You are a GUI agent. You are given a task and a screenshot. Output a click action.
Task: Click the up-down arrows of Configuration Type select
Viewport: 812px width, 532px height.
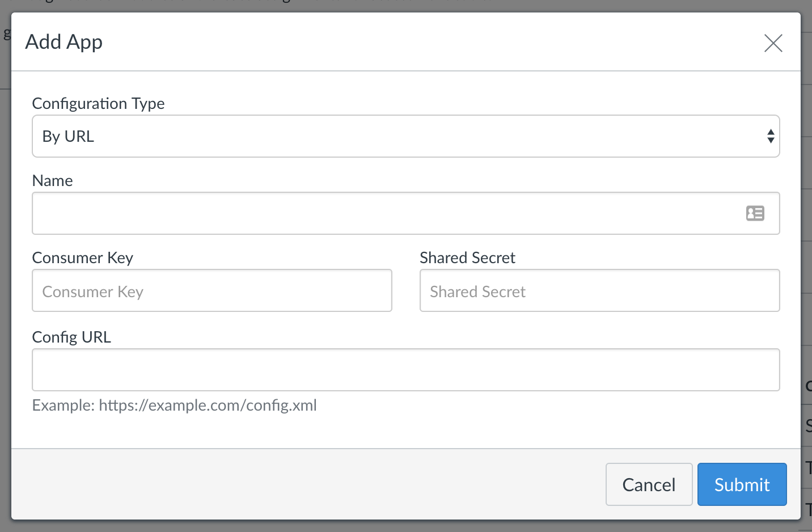771,136
